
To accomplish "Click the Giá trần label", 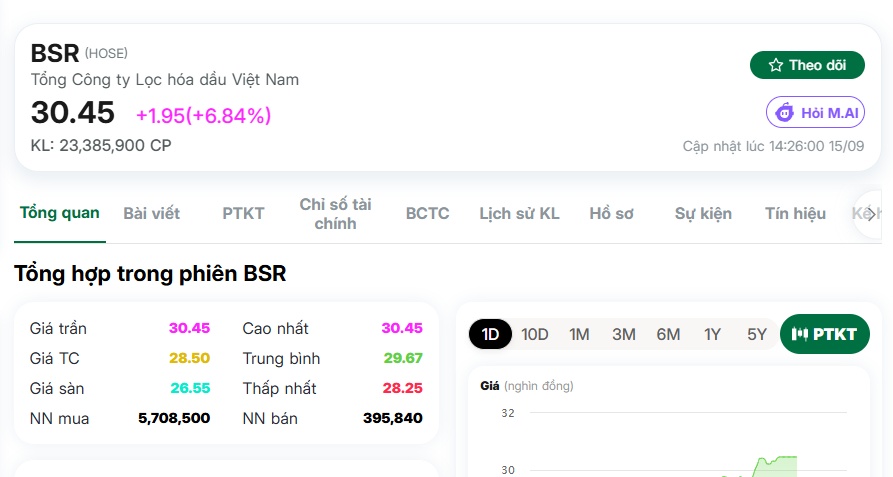I will tap(58, 328).
